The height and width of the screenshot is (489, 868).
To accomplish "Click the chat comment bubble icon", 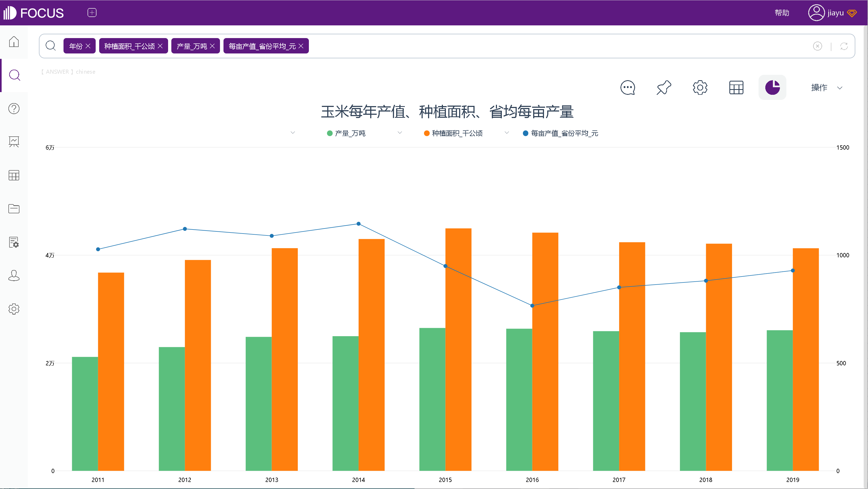I will pyautogui.click(x=628, y=87).
